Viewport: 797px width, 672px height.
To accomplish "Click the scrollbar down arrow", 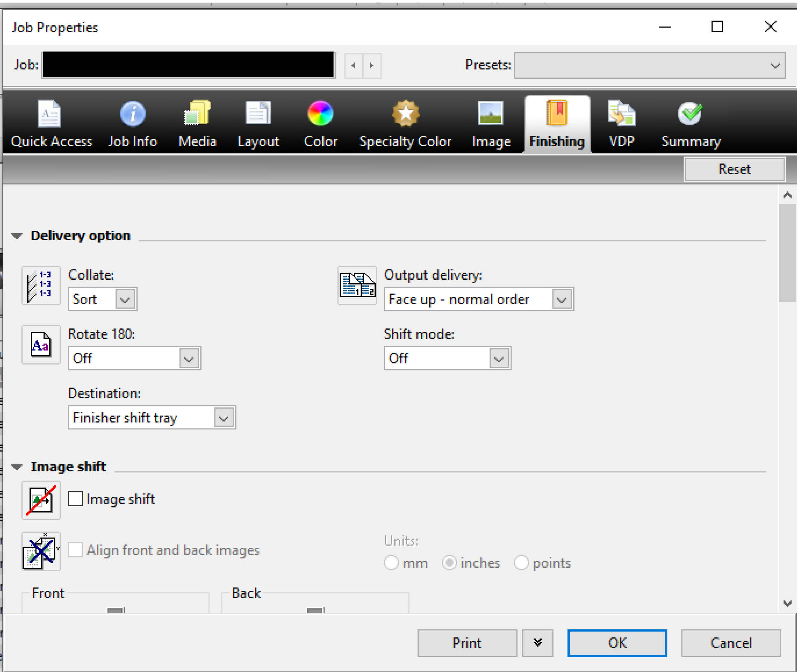I will point(787,604).
